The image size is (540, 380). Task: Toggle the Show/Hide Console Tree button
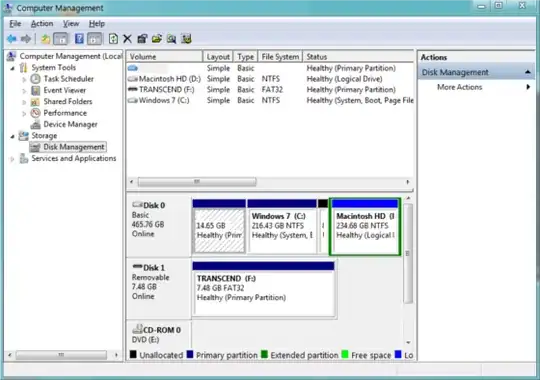click(61, 39)
